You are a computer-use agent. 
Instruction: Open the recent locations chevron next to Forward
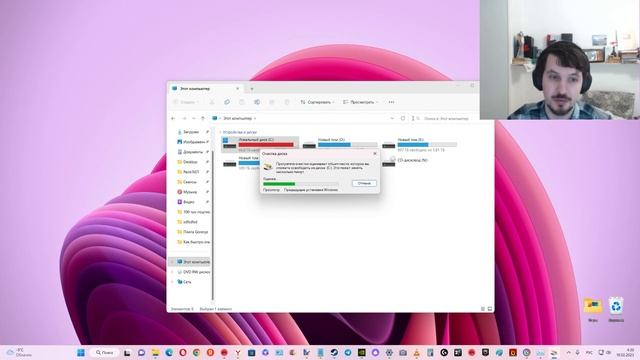pos(193,118)
